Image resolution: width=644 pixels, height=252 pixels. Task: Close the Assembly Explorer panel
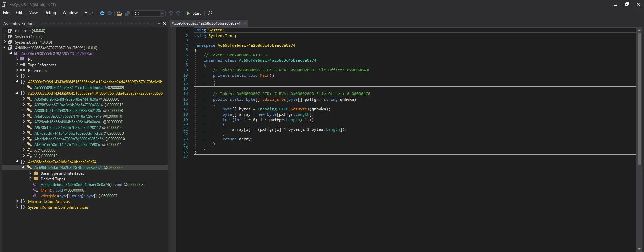pos(164,23)
